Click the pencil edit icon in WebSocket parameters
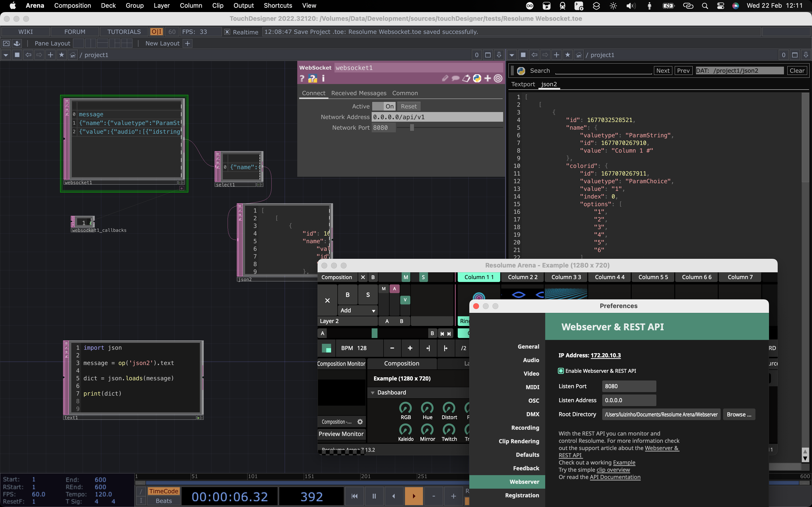This screenshot has width=812, height=507. 445,78
